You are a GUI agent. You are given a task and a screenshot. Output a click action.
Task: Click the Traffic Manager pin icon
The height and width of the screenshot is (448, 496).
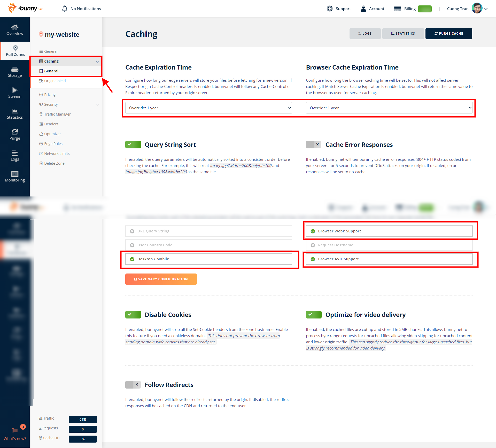[x=41, y=114]
